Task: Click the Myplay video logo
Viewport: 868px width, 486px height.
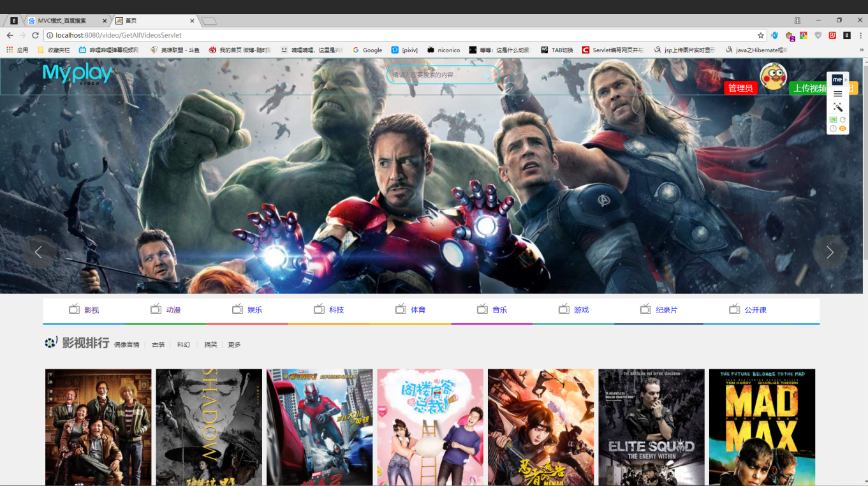Action: [77, 74]
